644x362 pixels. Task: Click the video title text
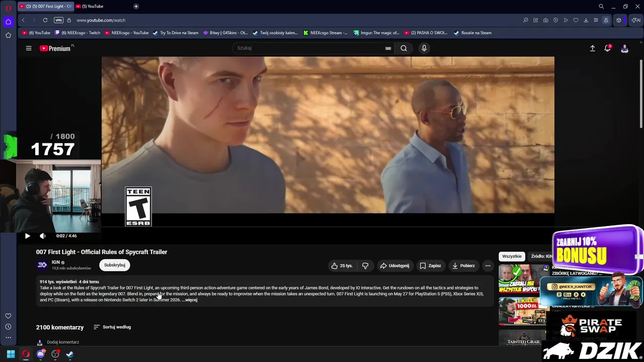(102, 252)
